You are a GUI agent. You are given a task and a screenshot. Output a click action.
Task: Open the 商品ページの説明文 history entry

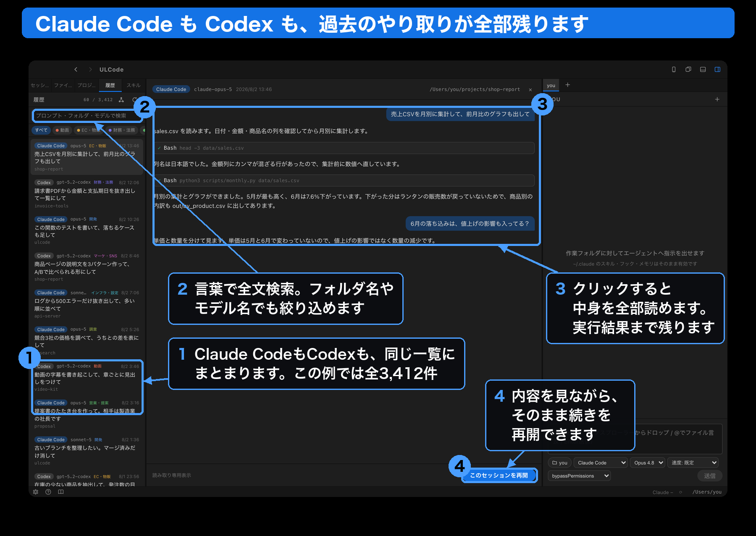[x=87, y=267]
